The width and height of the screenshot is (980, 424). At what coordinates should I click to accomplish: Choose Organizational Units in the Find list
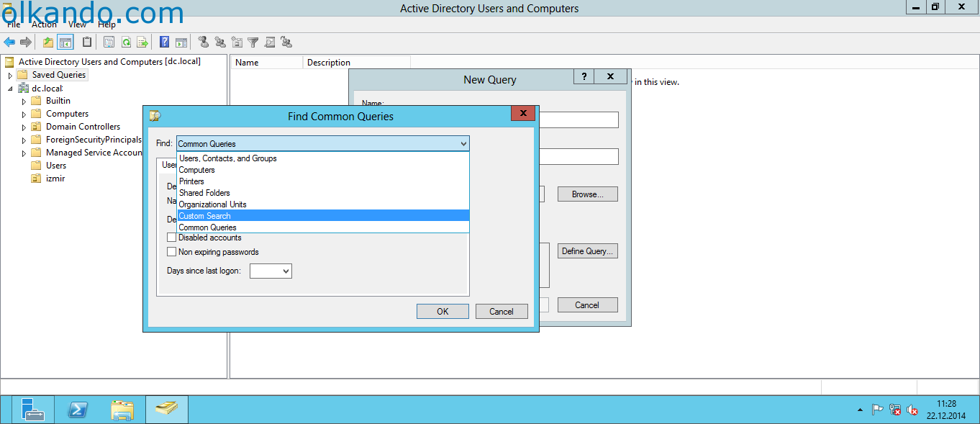213,204
